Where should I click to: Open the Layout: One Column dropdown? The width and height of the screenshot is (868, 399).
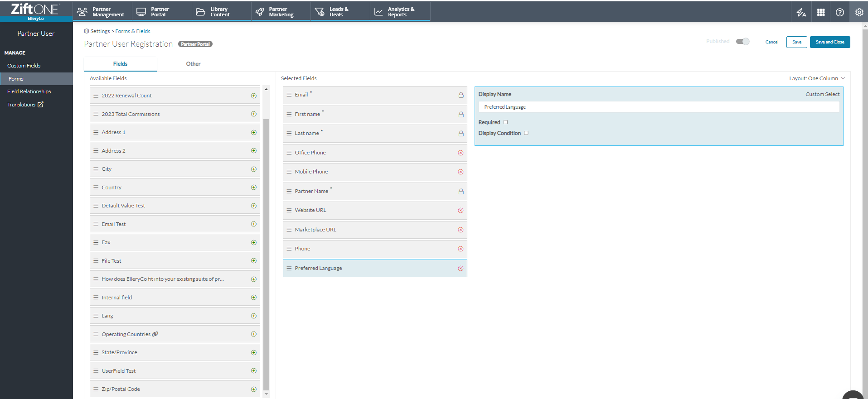[817, 78]
